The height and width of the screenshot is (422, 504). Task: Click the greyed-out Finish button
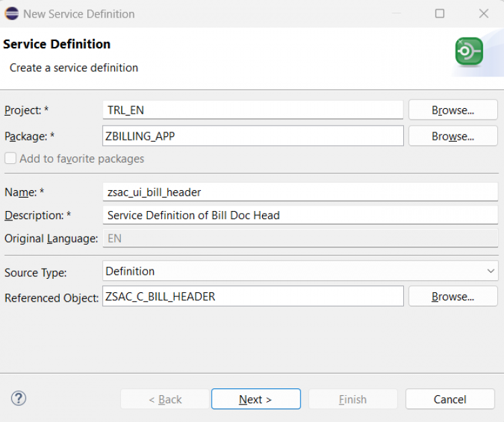pyautogui.click(x=352, y=399)
